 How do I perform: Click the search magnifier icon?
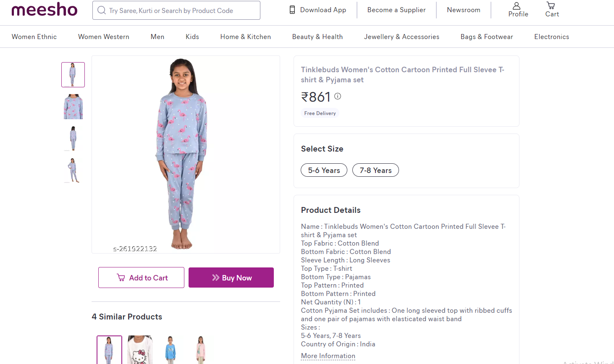(102, 10)
